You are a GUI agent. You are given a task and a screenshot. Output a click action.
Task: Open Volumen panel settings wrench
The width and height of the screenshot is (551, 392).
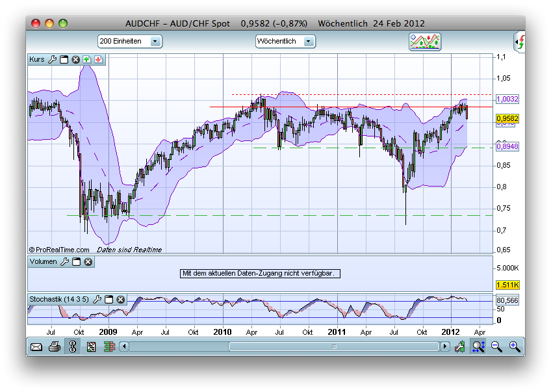pyautogui.click(x=65, y=261)
